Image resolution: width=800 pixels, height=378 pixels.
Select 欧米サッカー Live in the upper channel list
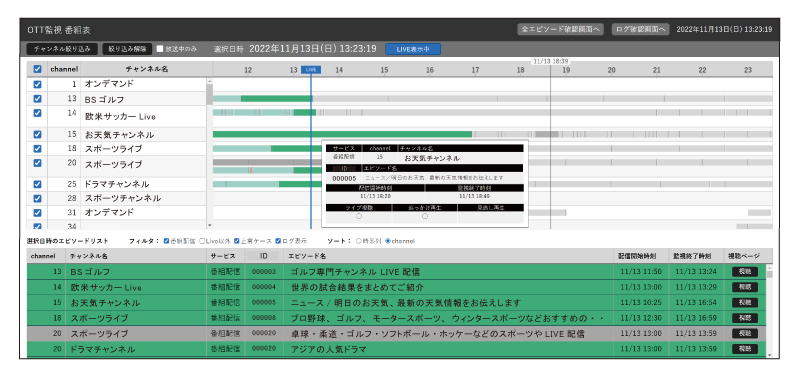[120, 117]
